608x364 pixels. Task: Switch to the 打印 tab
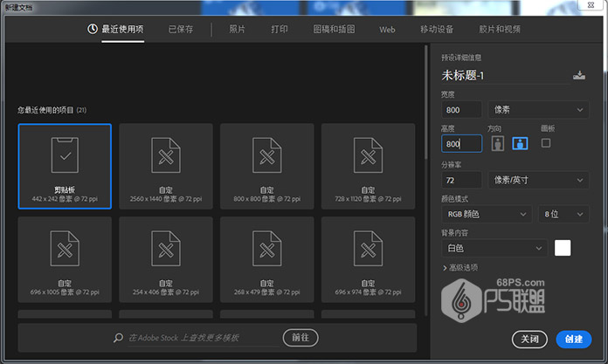click(280, 29)
